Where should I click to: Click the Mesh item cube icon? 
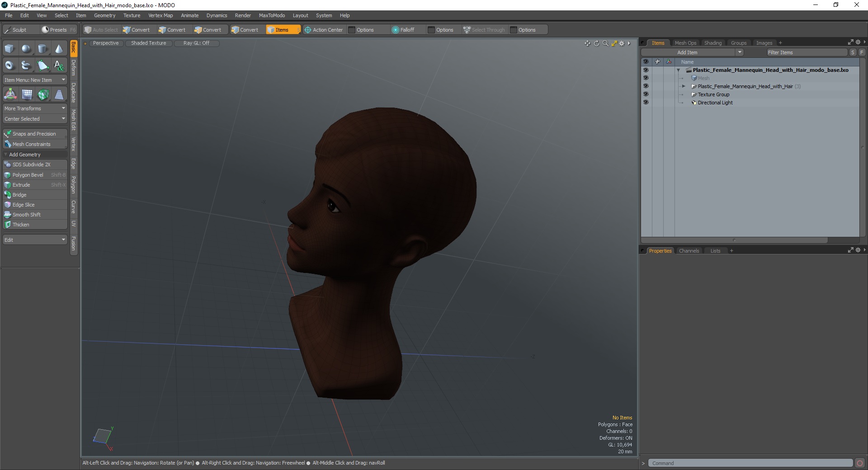pos(694,78)
